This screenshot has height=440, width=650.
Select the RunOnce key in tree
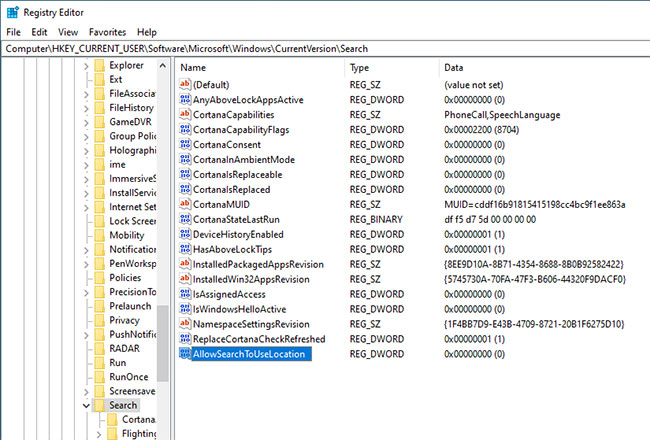129,377
